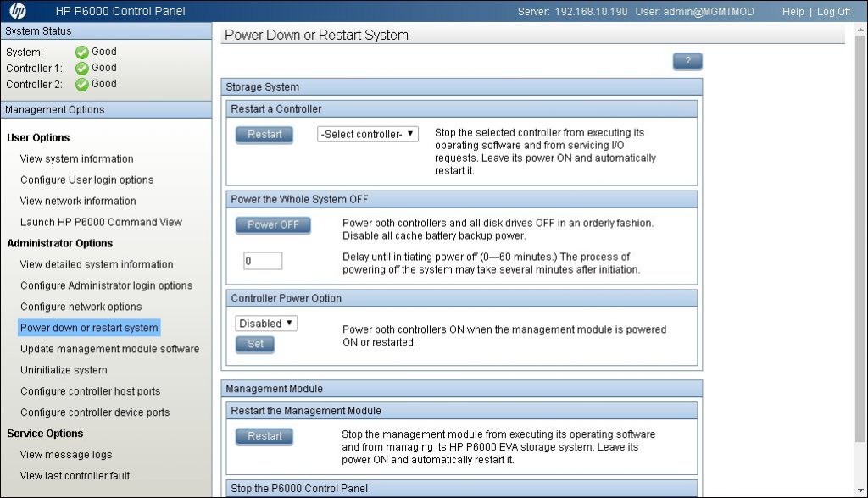The height and width of the screenshot is (498, 868).
Task: Click the power off delay minutes field
Action: click(263, 261)
